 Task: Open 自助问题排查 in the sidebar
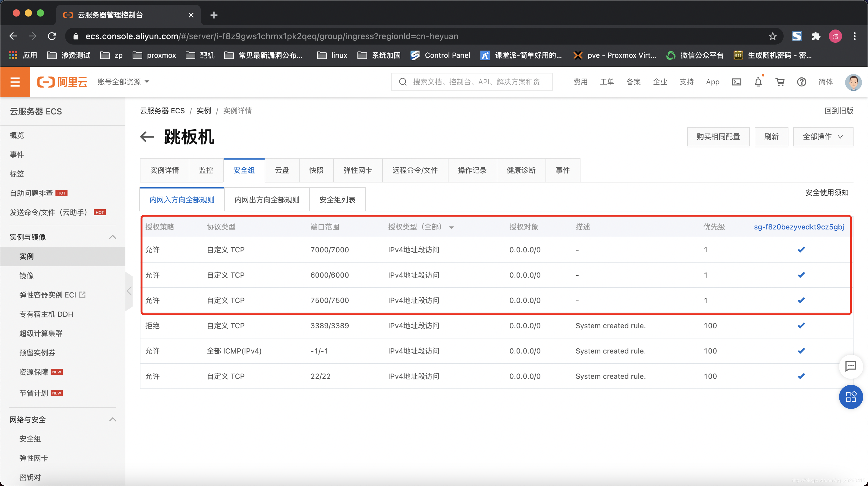(31, 193)
